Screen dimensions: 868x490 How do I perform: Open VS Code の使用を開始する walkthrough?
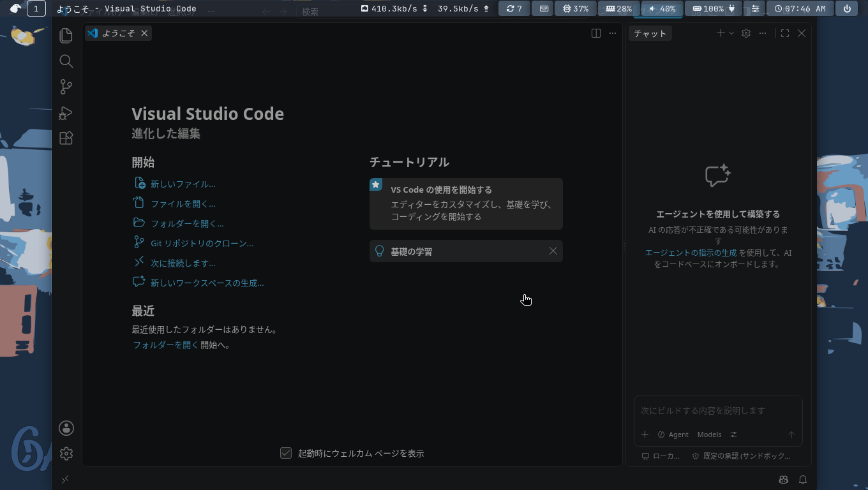tap(466, 204)
